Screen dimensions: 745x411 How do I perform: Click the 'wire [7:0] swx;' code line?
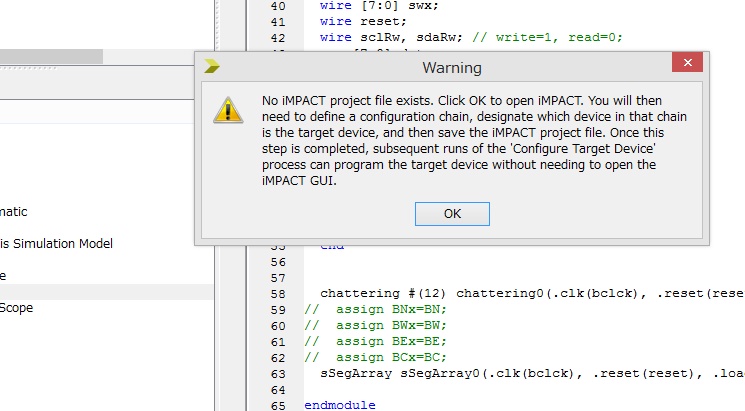click(x=366, y=5)
